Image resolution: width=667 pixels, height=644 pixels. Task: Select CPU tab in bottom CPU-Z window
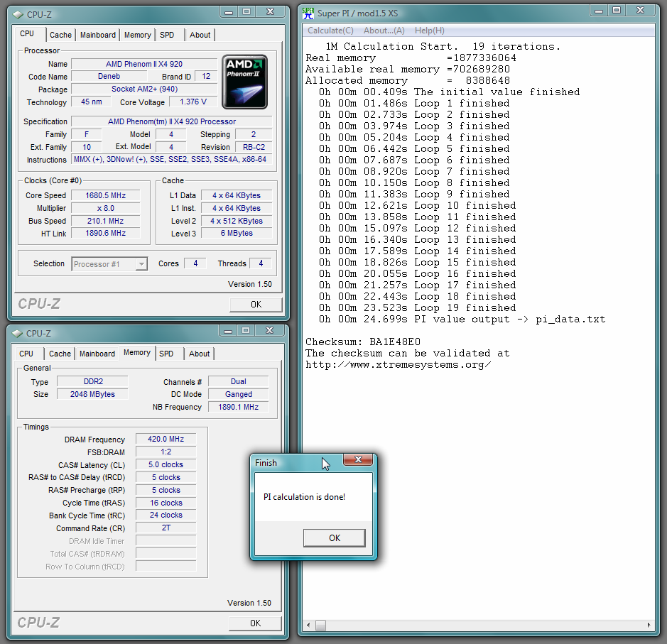pyautogui.click(x=26, y=354)
